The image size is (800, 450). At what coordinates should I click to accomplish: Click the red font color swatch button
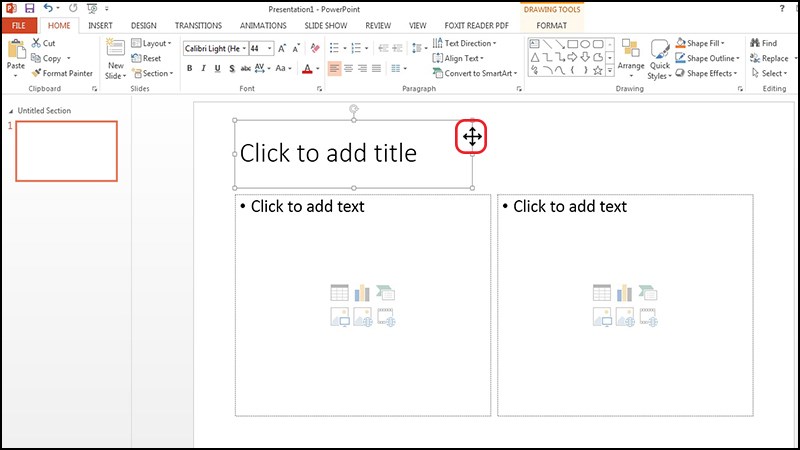pos(307,69)
